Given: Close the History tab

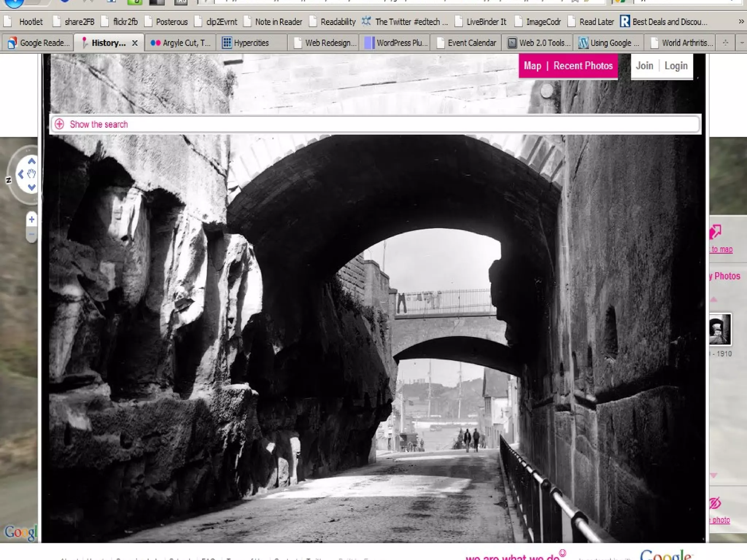Looking at the screenshot, I should pos(135,43).
